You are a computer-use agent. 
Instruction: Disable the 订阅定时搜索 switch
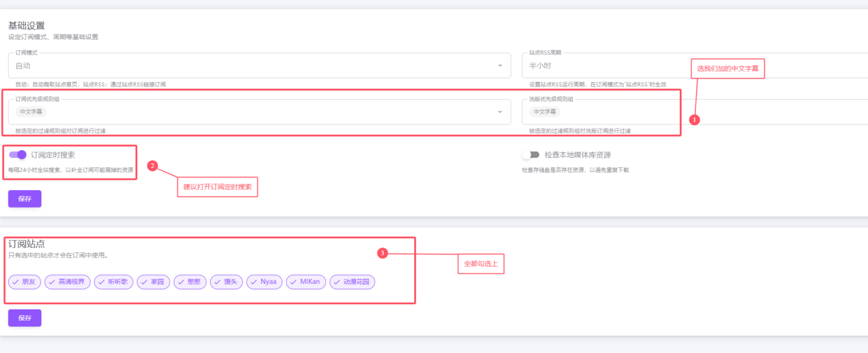(x=18, y=155)
